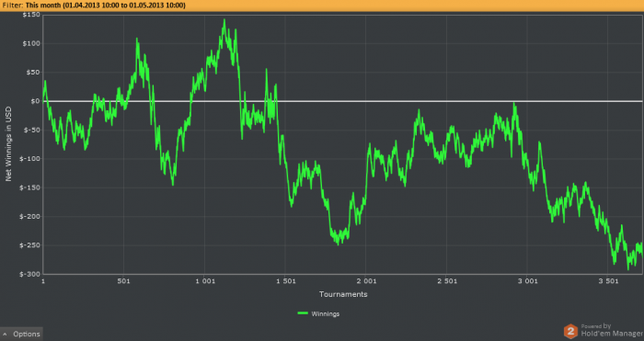Click the green Winnings legend swatch
Image resolution: width=644 pixels, height=341 pixels.
click(x=303, y=313)
